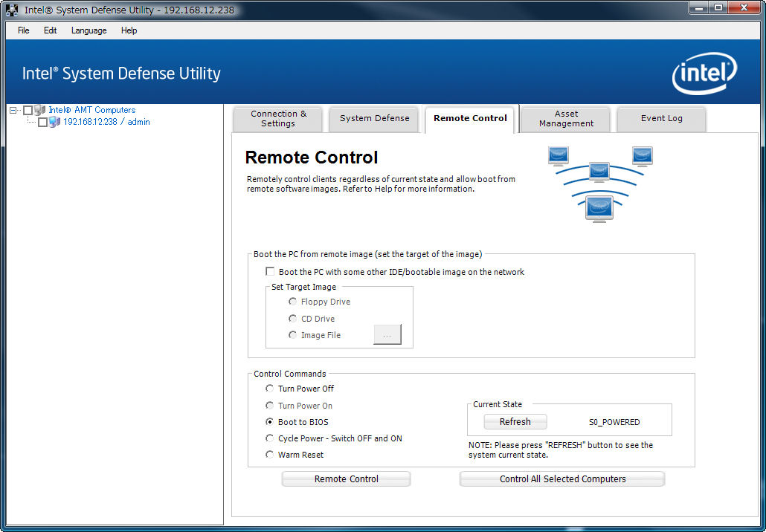This screenshot has width=766, height=532.
Task: Select Turn Power Off command
Action: (269, 389)
